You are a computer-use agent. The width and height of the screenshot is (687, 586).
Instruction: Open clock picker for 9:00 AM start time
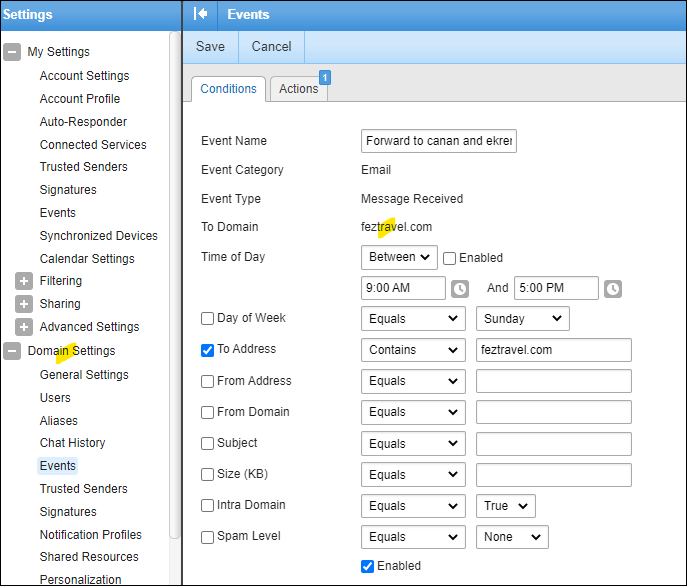point(459,289)
